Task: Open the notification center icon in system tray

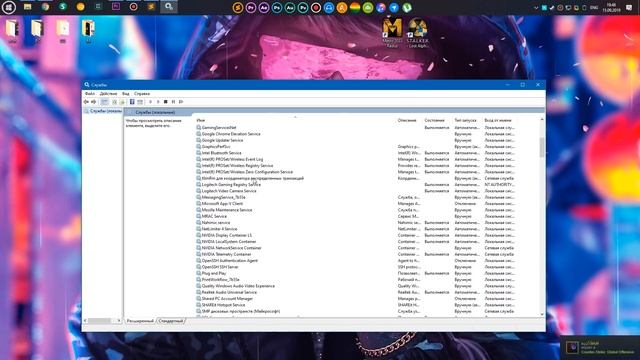Action: [x=629, y=8]
